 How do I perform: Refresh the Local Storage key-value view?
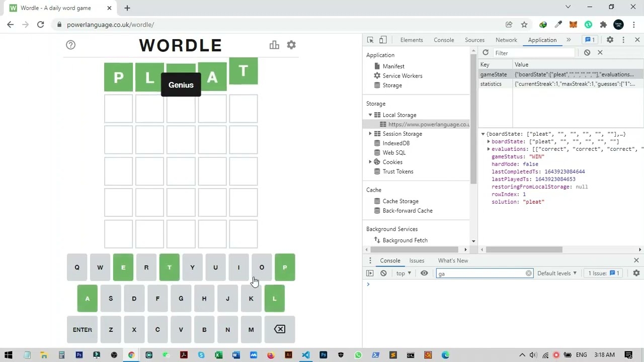tap(485, 53)
